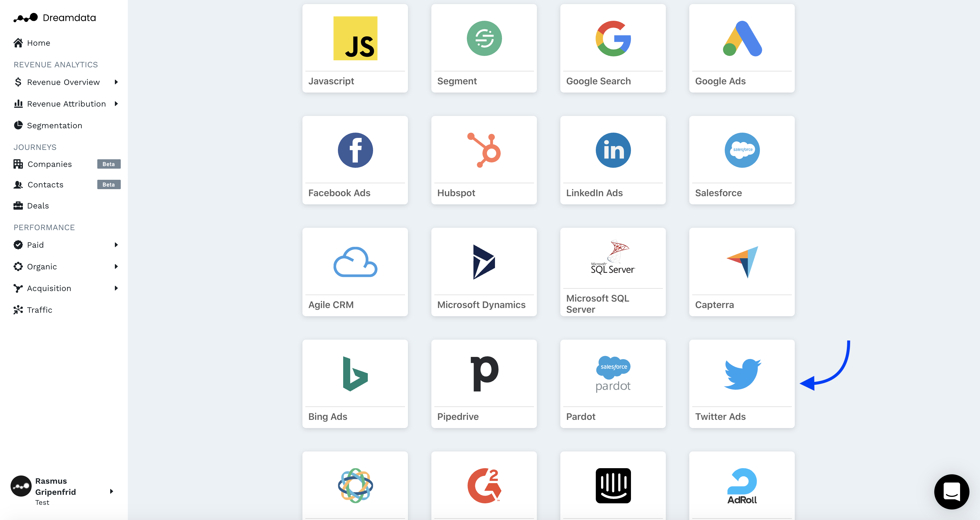The image size is (980, 520).
Task: Open the Contacts journeys page
Action: 45,185
